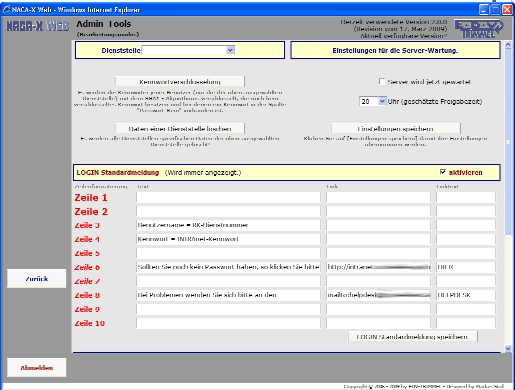Click the Zeile 8 mailto link field
Viewport: 515px width, 390px height.
point(378,295)
